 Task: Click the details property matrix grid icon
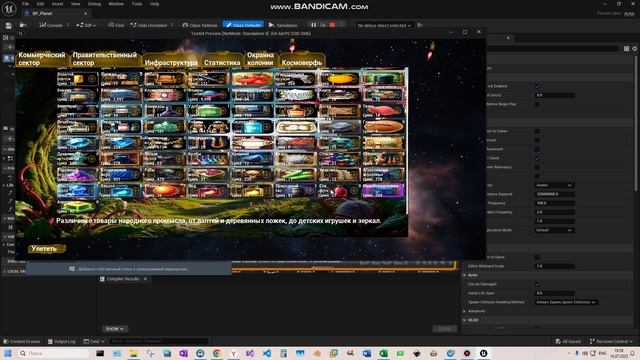[627, 49]
